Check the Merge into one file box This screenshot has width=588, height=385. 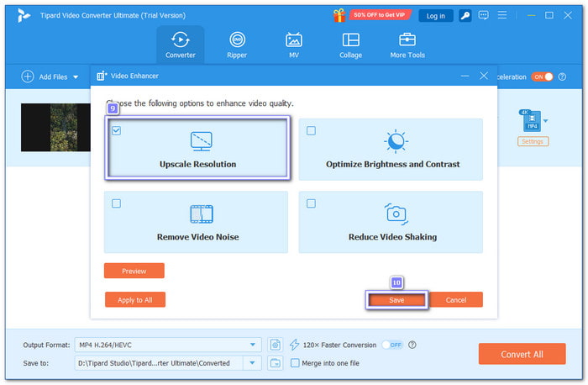pos(295,363)
